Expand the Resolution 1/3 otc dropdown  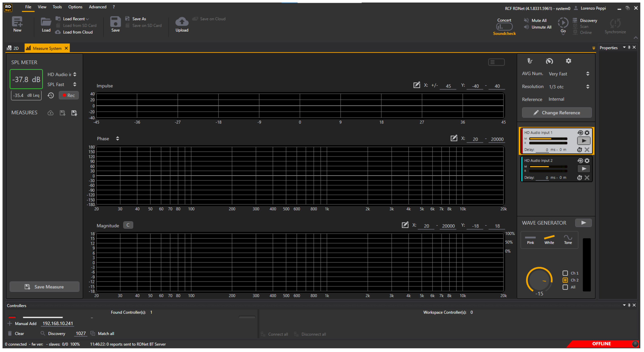point(588,87)
